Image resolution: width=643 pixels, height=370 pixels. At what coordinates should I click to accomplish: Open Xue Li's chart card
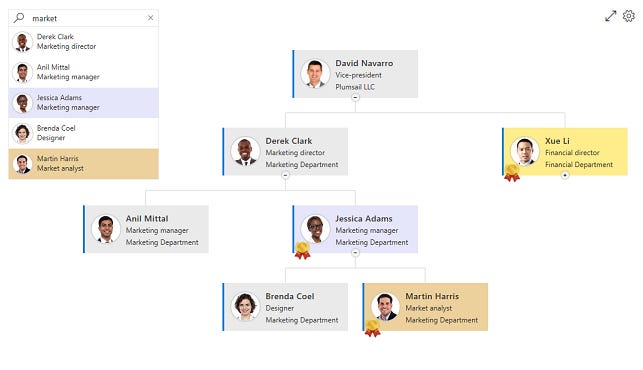[x=565, y=152]
